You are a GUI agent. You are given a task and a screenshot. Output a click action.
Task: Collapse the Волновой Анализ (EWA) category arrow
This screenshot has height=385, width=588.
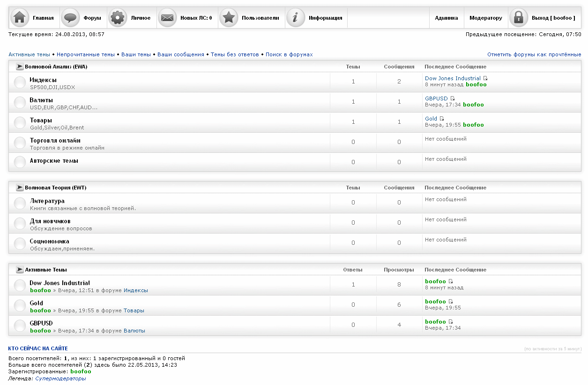(20, 67)
